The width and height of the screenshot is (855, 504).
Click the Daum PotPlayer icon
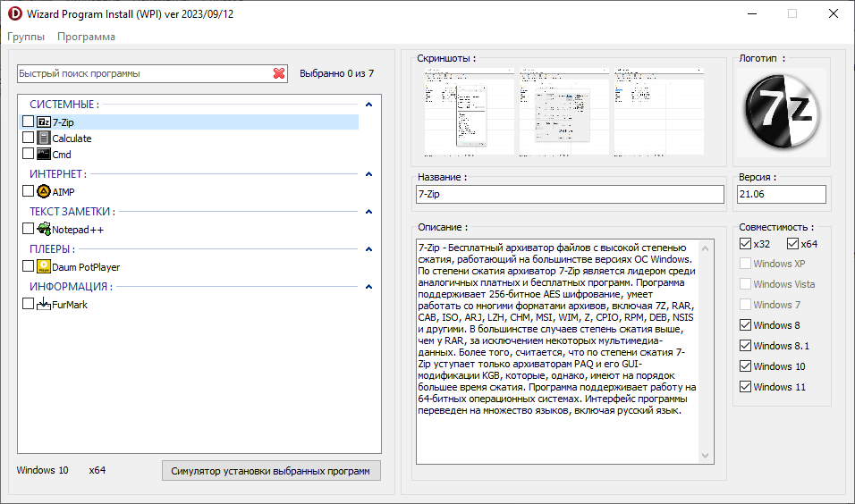point(44,266)
